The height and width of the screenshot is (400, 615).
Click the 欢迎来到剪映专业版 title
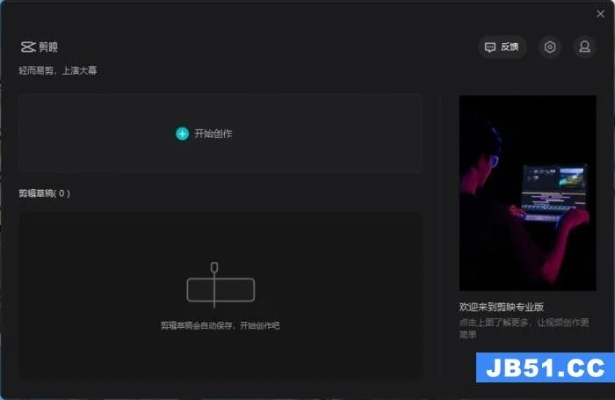[501, 307]
